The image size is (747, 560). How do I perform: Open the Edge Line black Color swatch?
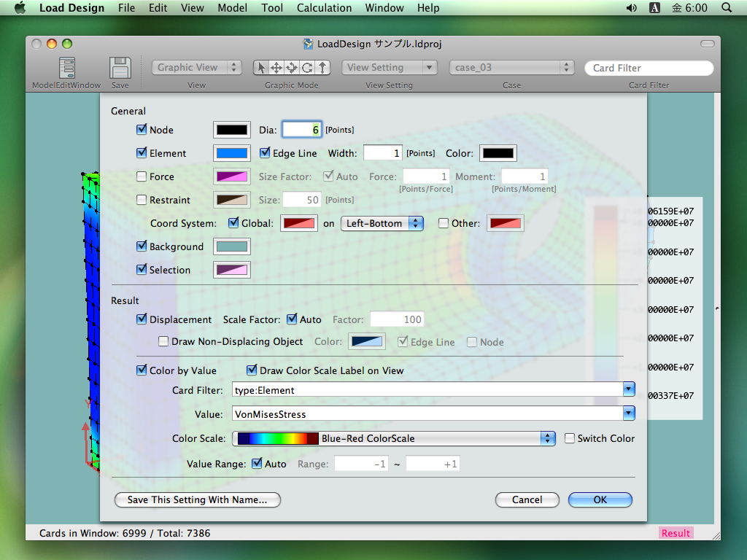coord(498,153)
